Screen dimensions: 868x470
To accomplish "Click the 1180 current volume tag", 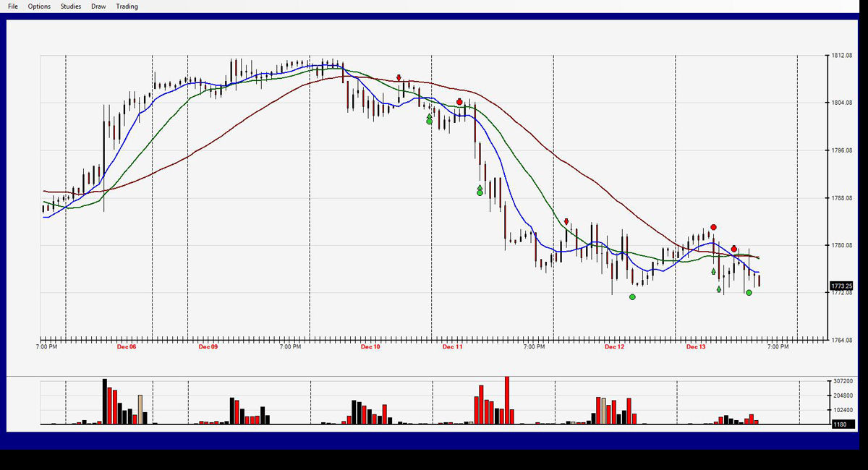I will click(842, 424).
